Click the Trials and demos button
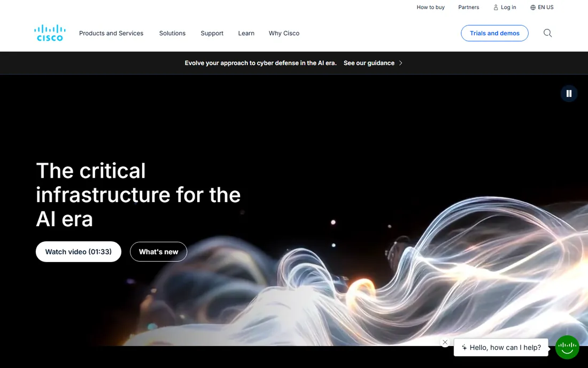 (494, 33)
